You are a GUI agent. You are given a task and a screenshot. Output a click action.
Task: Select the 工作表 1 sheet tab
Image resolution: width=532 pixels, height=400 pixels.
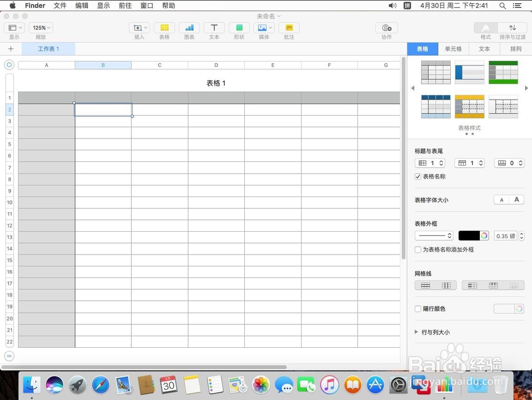[x=48, y=48]
